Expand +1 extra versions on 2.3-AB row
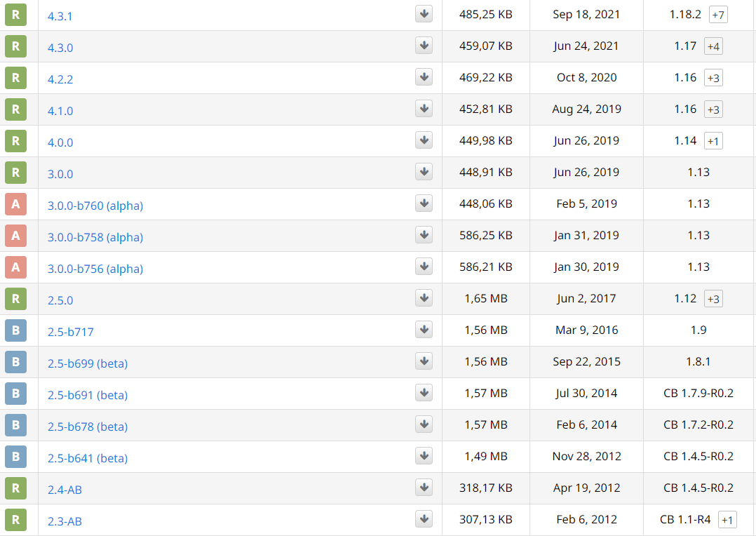This screenshot has width=756, height=536. click(x=727, y=520)
